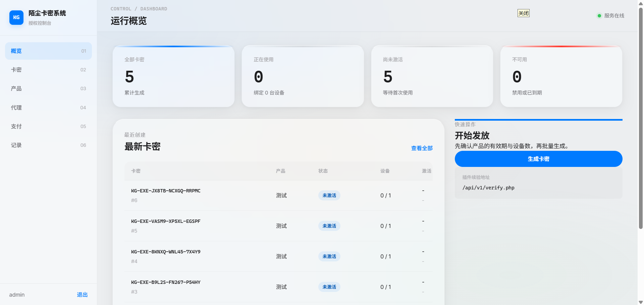Click the 生成卡密 button
Screen dimensions: 644x305
tap(538, 159)
